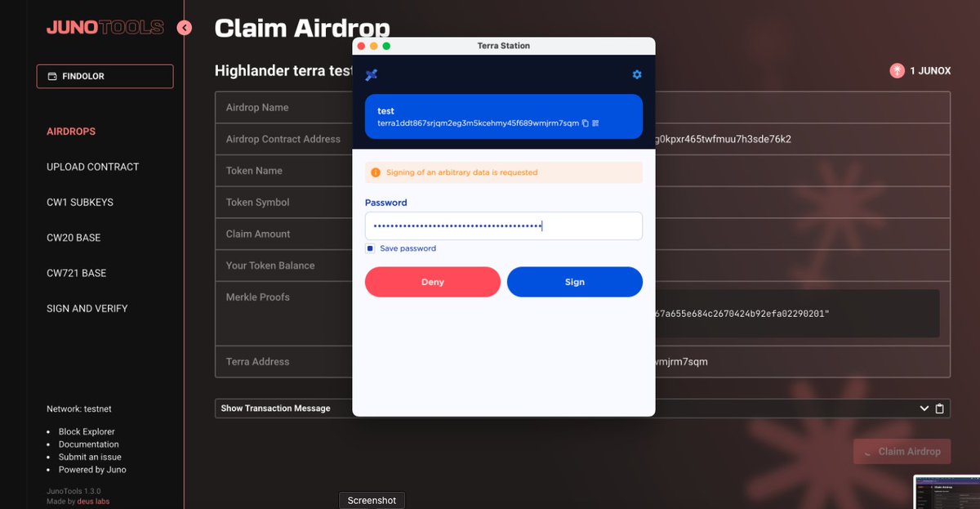Open the Documentation link
The width and height of the screenshot is (980, 509).
[89, 444]
